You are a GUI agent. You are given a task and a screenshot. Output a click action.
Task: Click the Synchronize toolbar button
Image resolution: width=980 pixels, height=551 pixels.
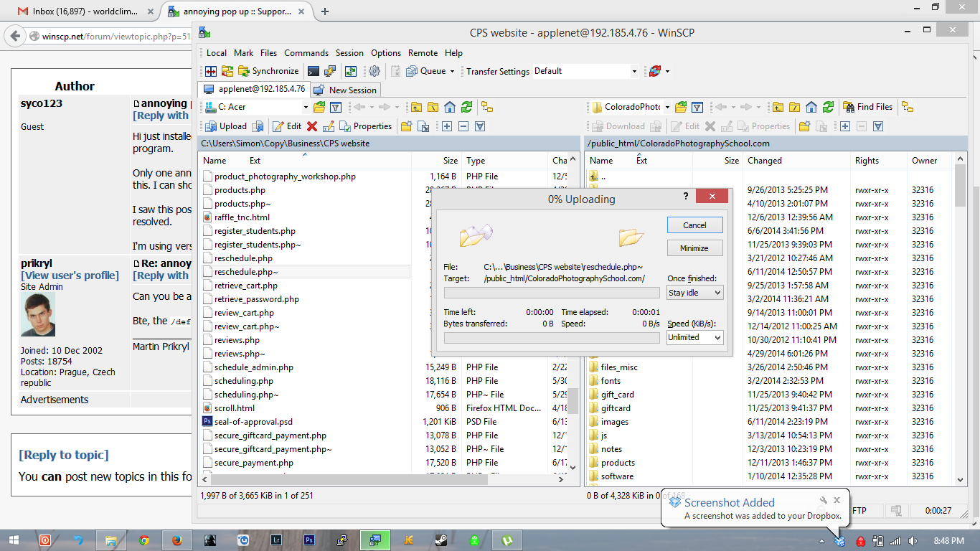268,71
